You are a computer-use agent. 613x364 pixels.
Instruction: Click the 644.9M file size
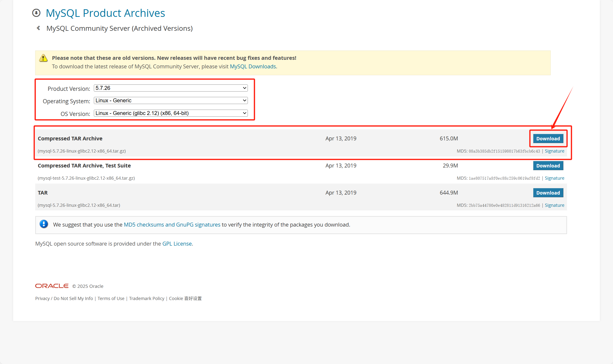[449, 193]
